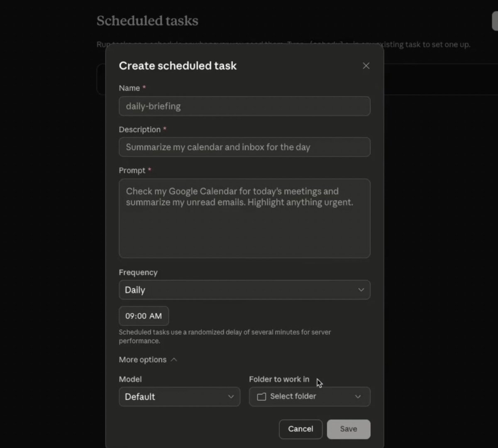Click the Model label
The width and height of the screenshot is (498, 448).
click(130, 379)
